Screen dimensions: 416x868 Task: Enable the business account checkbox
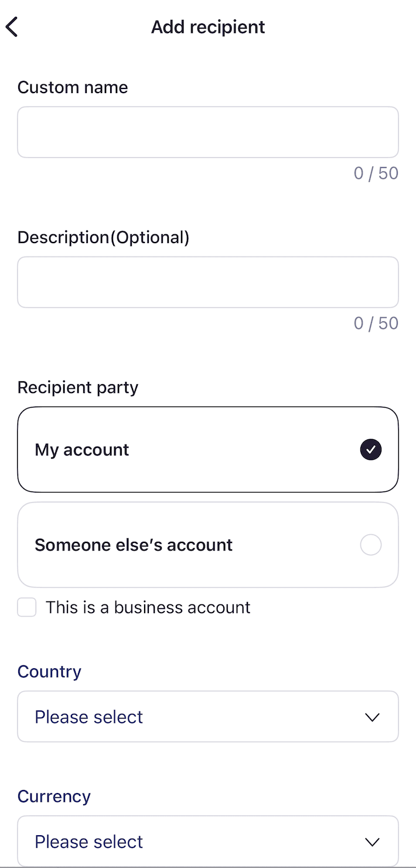pyautogui.click(x=27, y=607)
